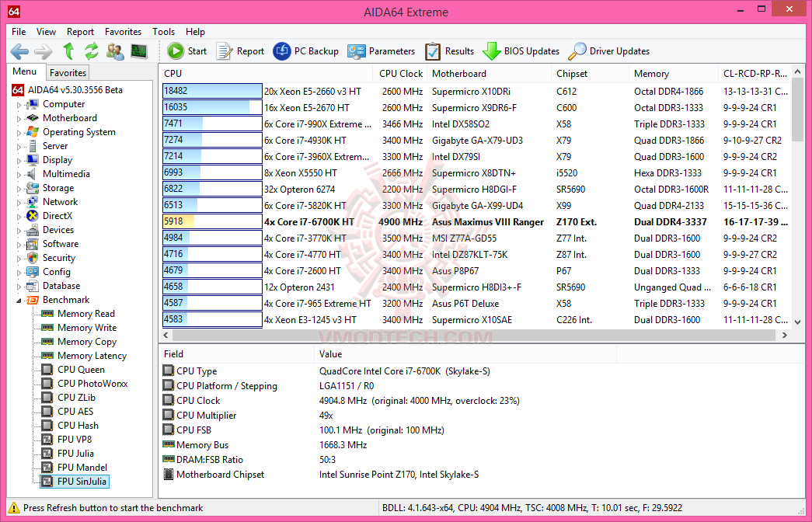The height and width of the screenshot is (522, 812).
Task: Expand the Multimedia tree node
Action: pos(19,175)
